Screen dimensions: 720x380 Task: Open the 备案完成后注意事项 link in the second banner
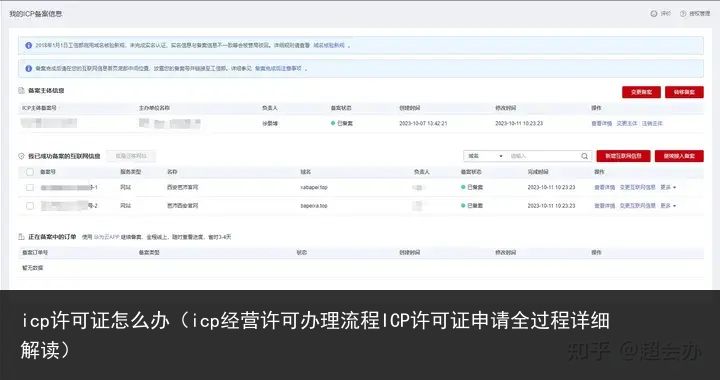(x=278, y=68)
